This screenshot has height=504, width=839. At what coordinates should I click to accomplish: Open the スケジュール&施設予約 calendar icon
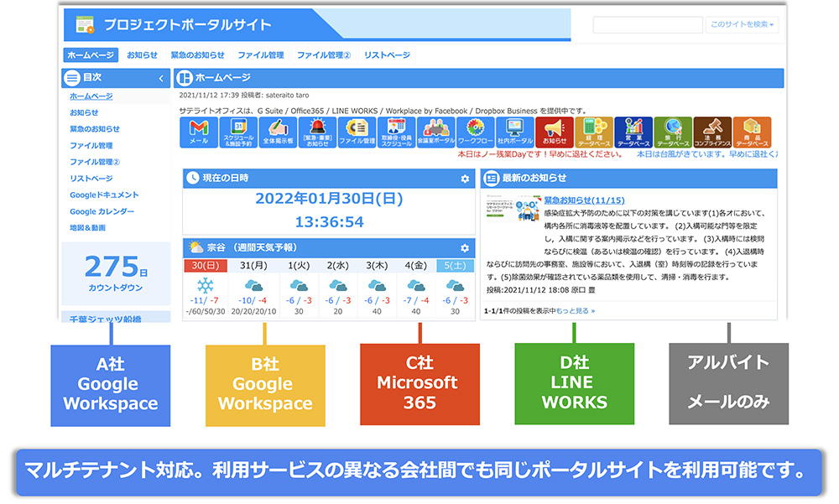238,132
